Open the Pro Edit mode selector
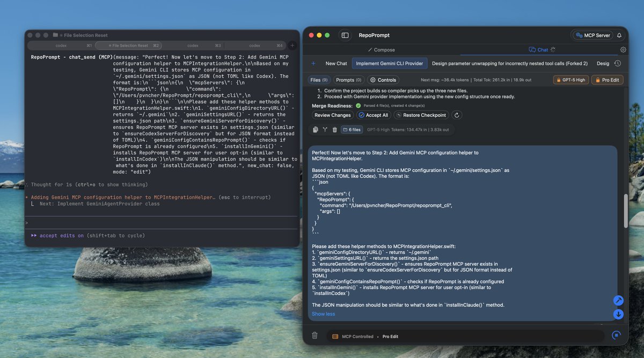The width and height of the screenshot is (644, 358). tap(608, 80)
